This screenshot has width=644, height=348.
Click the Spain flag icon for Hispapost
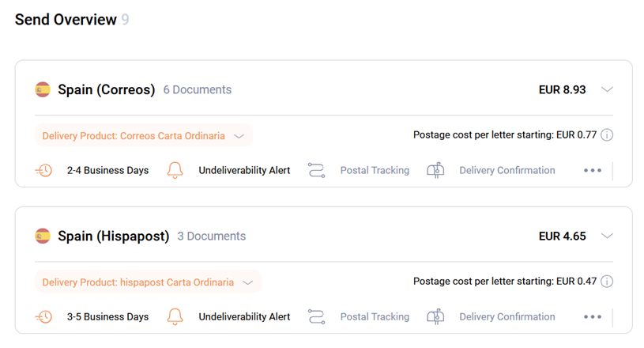pyautogui.click(x=43, y=236)
